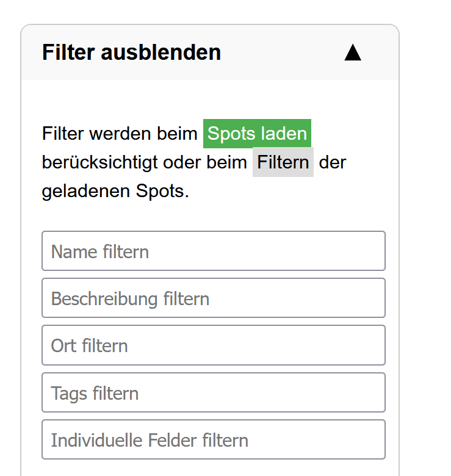This screenshot has width=451, height=476.
Task: Click the upward triangle collapse icon
Action: (352, 53)
